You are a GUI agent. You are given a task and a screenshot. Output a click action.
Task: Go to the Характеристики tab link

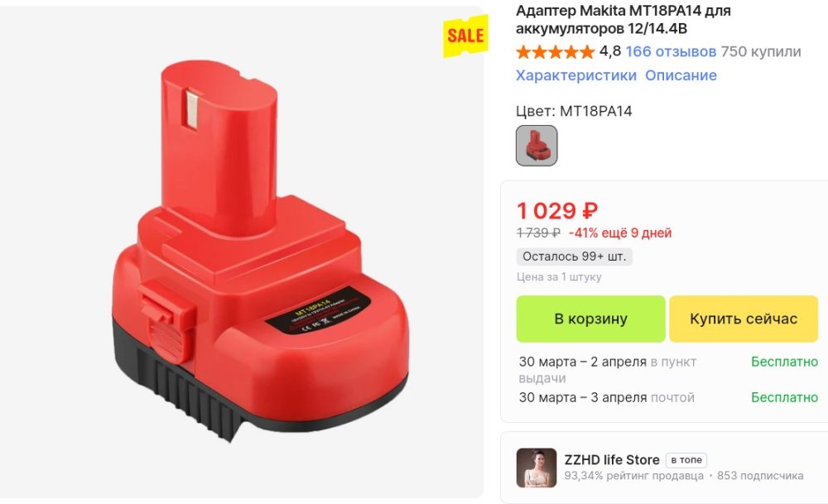(576, 75)
